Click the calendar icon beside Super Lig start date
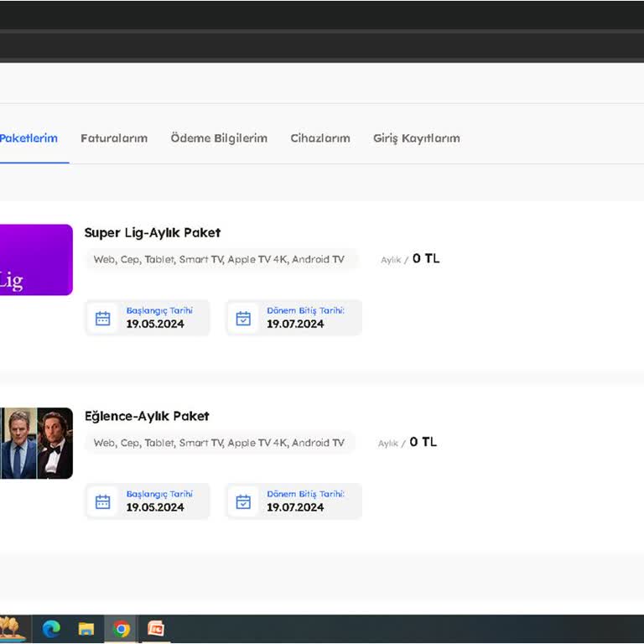Image resolution: width=644 pixels, height=644 pixels. pyautogui.click(x=103, y=319)
